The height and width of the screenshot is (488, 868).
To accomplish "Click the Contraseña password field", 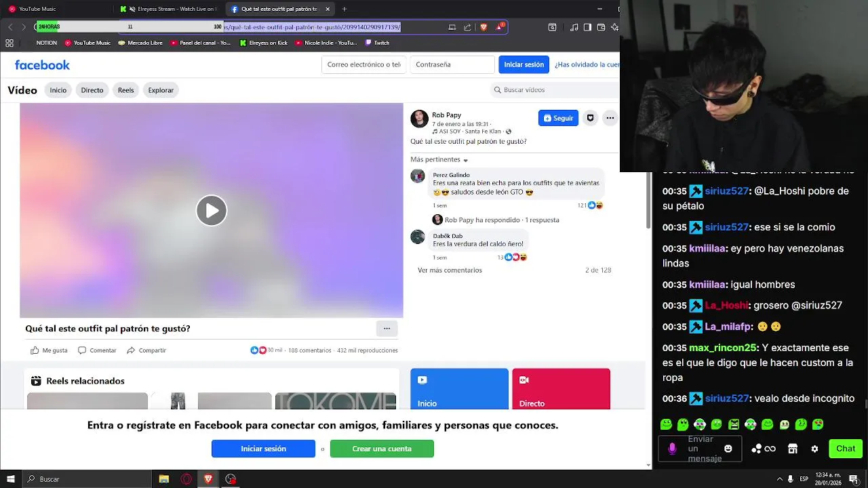I will tap(452, 64).
